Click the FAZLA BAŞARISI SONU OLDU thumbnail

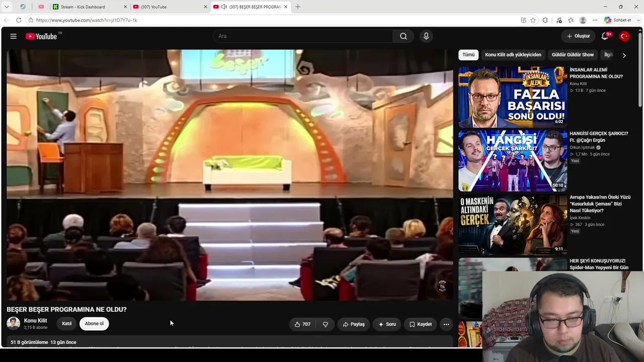[x=513, y=97]
